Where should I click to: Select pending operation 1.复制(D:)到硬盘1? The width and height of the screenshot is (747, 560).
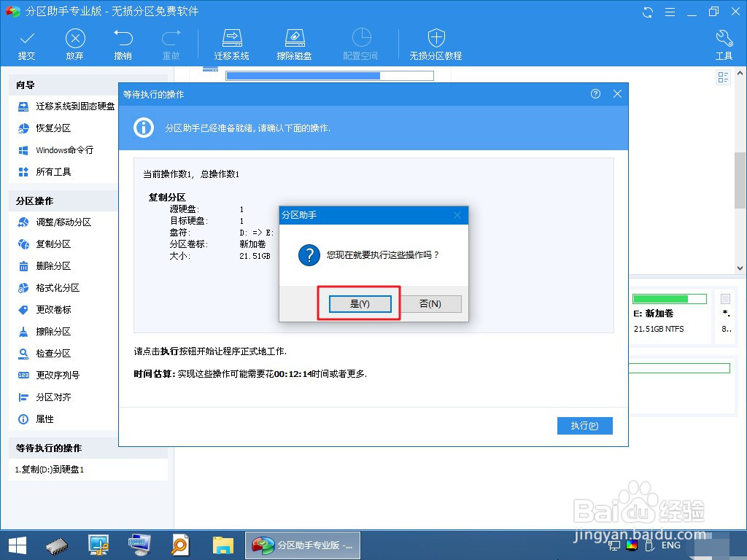click(x=50, y=470)
